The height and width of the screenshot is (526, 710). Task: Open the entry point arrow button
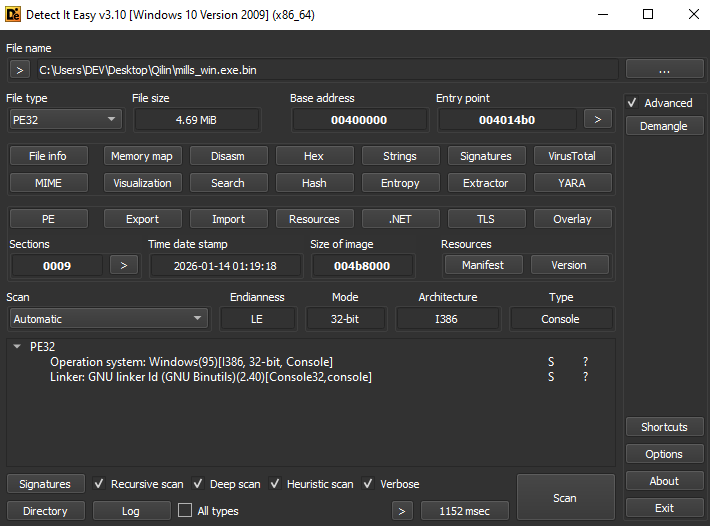coord(598,120)
